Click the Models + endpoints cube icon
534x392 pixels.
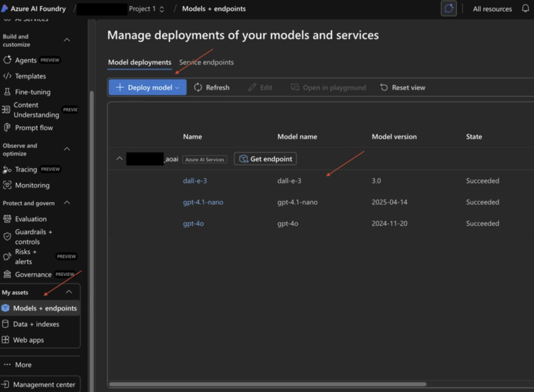point(5,308)
